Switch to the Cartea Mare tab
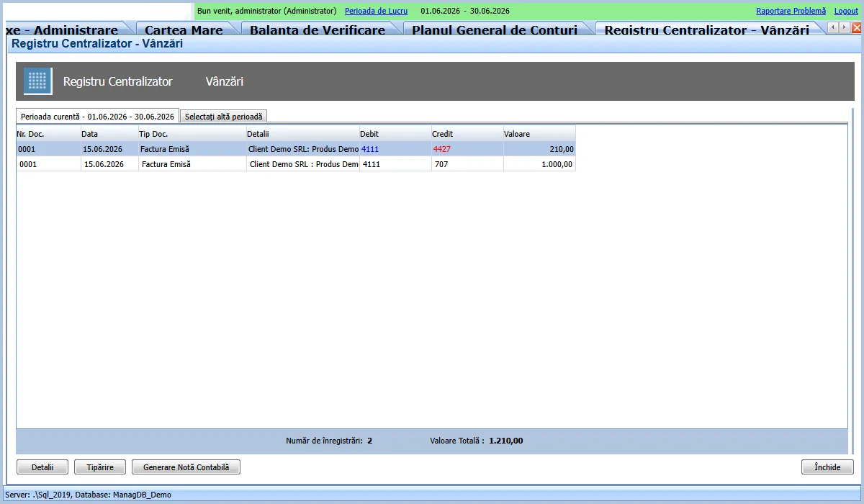The height and width of the screenshot is (504, 864). pos(184,30)
